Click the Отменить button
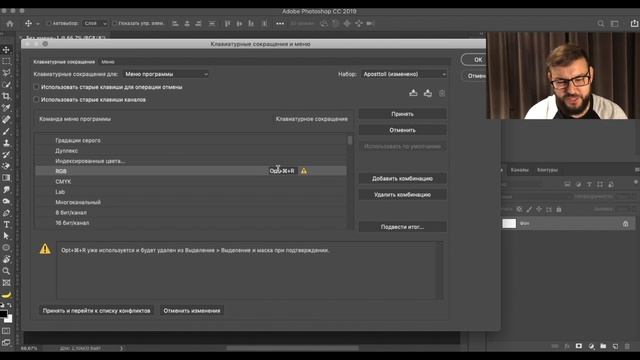640x360 pixels. click(402, 130)
